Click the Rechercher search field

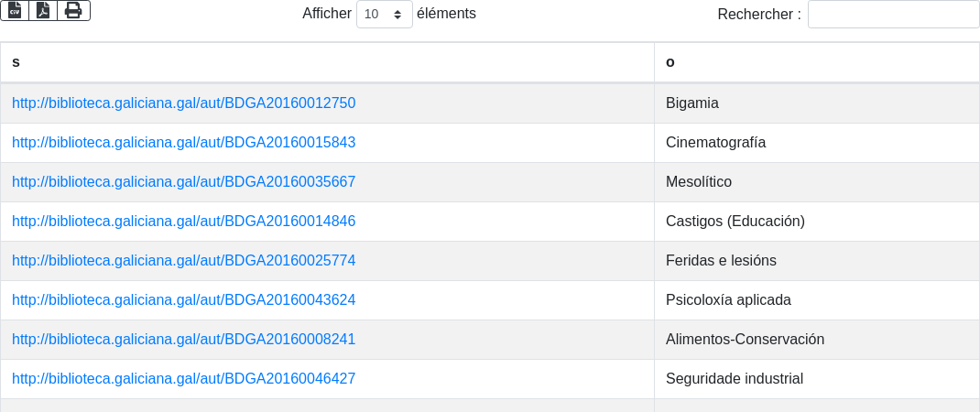[x=893, y=14]
